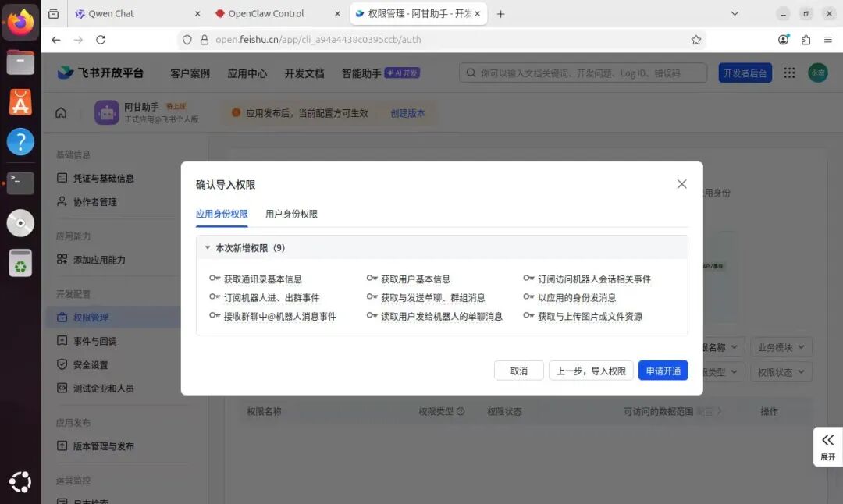Select the 测试企业和人员 sidebar icon

click(x=62, y=388)
